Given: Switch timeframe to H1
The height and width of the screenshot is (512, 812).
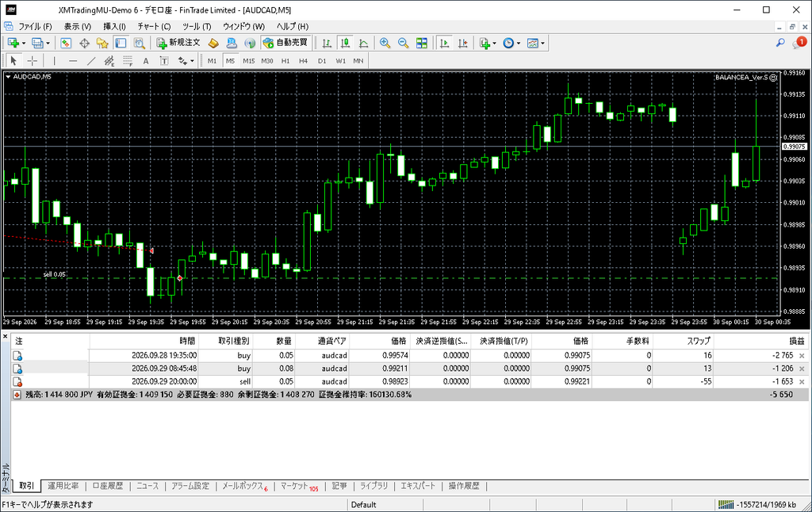Looking at the screenshot, I should pyautogui.click(x=285, y=60).
